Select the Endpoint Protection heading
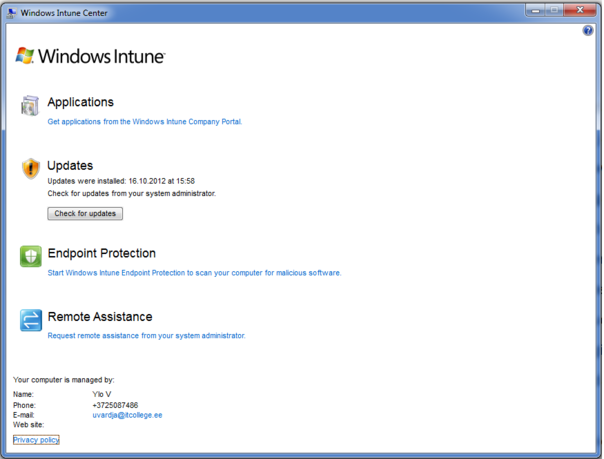Image resolution: width=604 pixels, height=459 pixels. point(102,253)
